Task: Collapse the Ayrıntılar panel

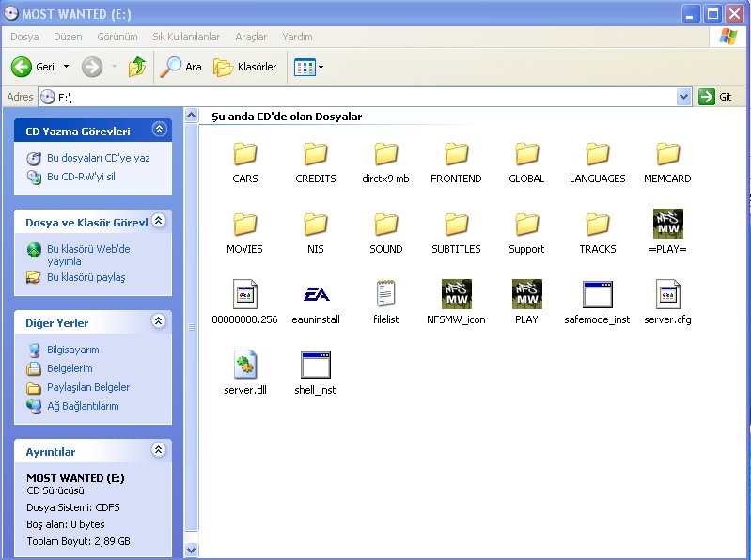Action: pyautogui.click(x=159, y=449)
